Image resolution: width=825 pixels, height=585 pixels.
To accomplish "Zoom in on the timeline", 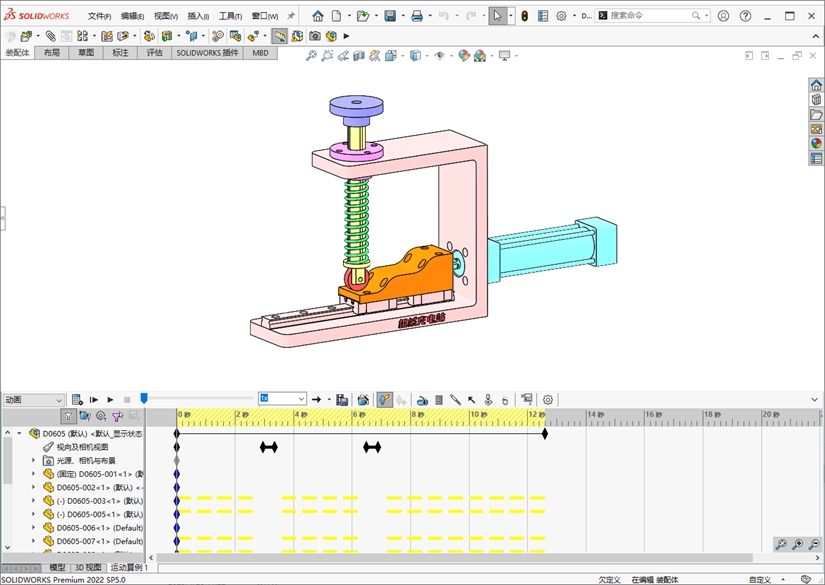I will (x=797, y=544).
